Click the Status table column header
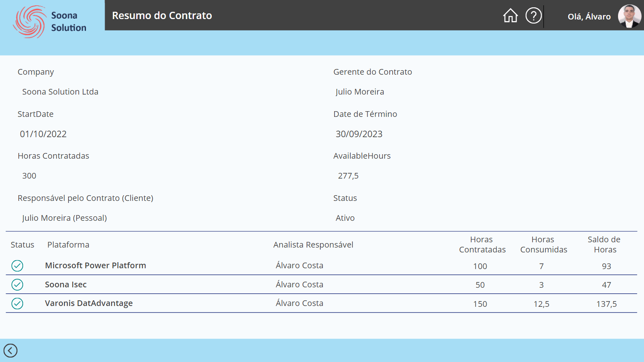This screenshot has width=644, height=362. point(22,245)
